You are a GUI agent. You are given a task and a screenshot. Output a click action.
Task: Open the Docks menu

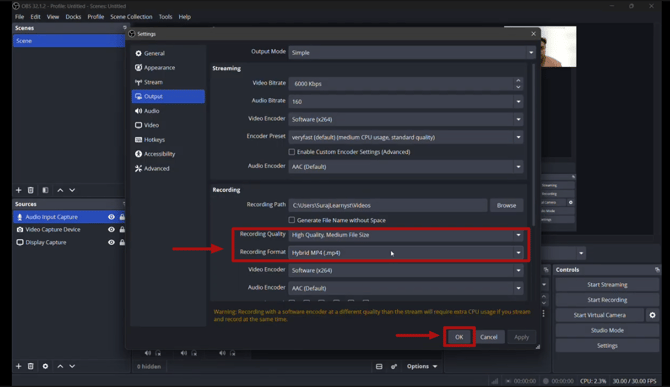pyautogui.click(x=73, y=17)
